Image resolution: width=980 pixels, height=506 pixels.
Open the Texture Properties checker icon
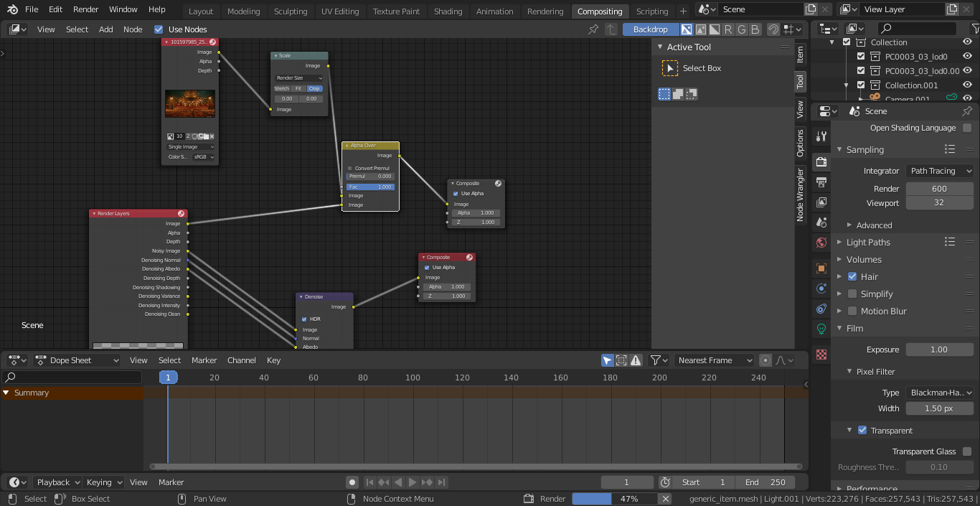tap(821, 355)
